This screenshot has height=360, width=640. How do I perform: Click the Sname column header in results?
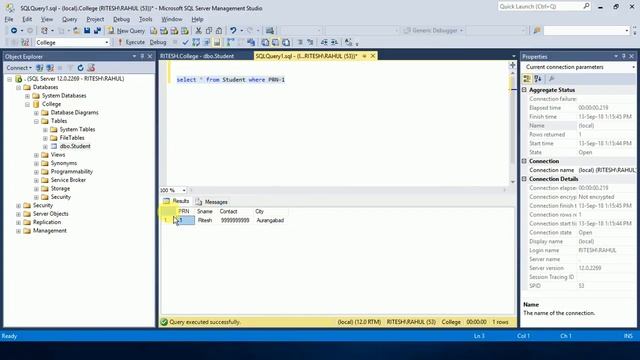point(205,211)
